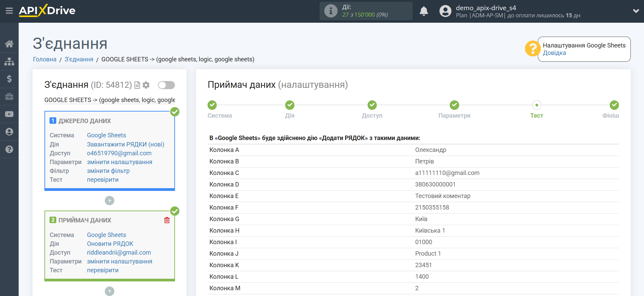Expand the account dropdown chevron
Viewport: 644px width, 296px height.
coord(636,11)
